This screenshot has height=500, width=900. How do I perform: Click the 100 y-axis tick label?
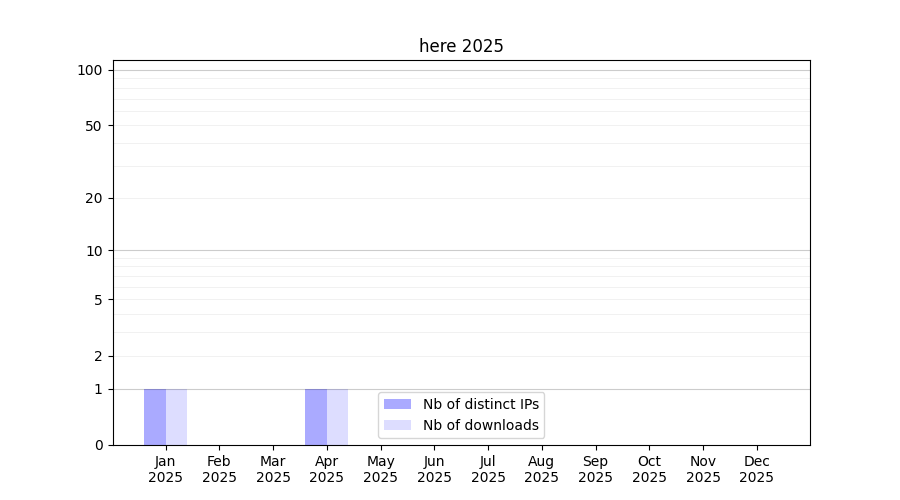click(90, 70)
